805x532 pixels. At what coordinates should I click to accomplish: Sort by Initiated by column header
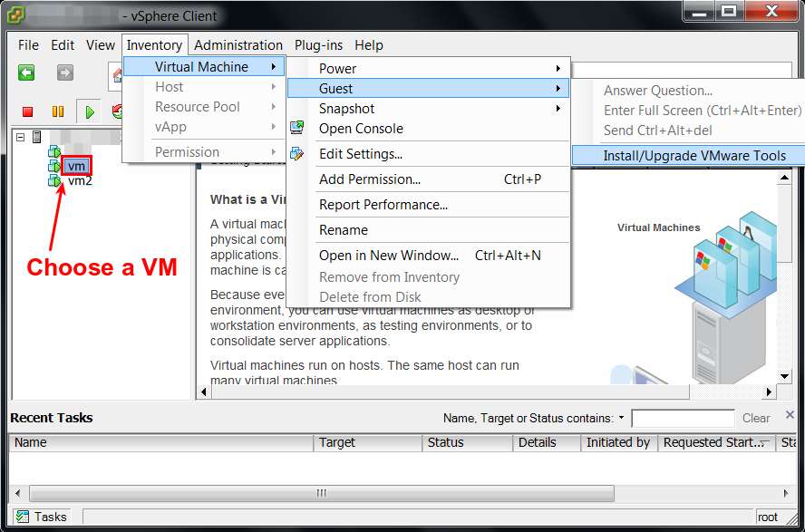(619, 442)
